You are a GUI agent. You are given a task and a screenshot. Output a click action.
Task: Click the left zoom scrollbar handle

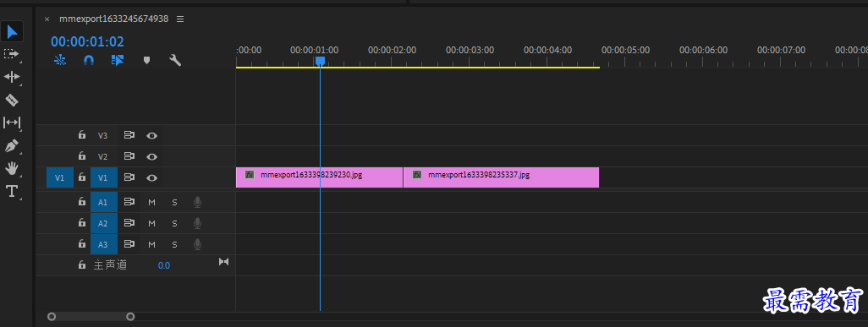(52, 317)
